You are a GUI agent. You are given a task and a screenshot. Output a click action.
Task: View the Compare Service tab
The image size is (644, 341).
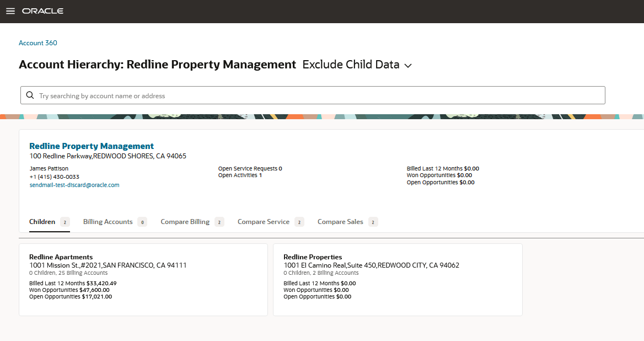263,221
